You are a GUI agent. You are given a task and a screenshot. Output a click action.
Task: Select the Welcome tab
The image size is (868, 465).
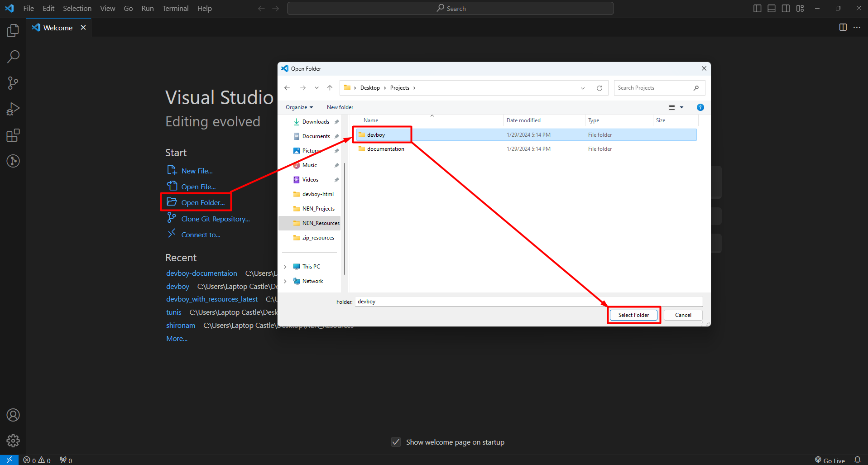coord(58,28)
